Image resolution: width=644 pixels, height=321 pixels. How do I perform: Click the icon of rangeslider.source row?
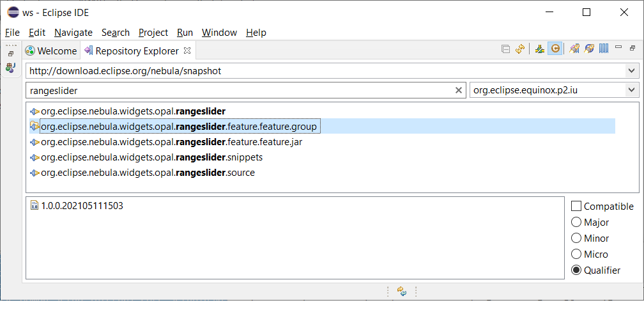35,173
